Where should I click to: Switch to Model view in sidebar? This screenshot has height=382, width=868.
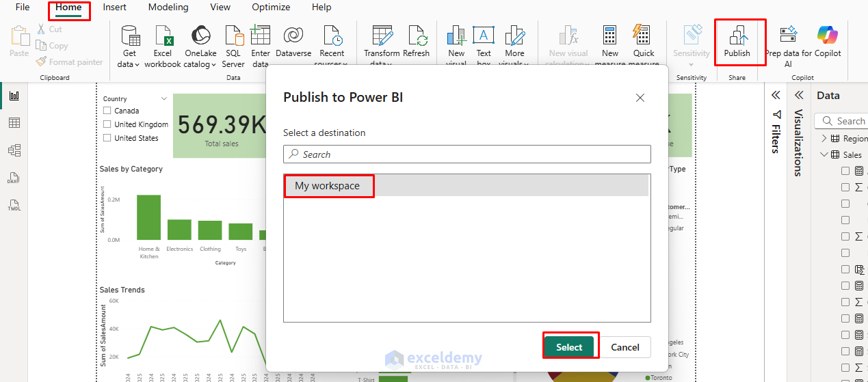point(14,150)
